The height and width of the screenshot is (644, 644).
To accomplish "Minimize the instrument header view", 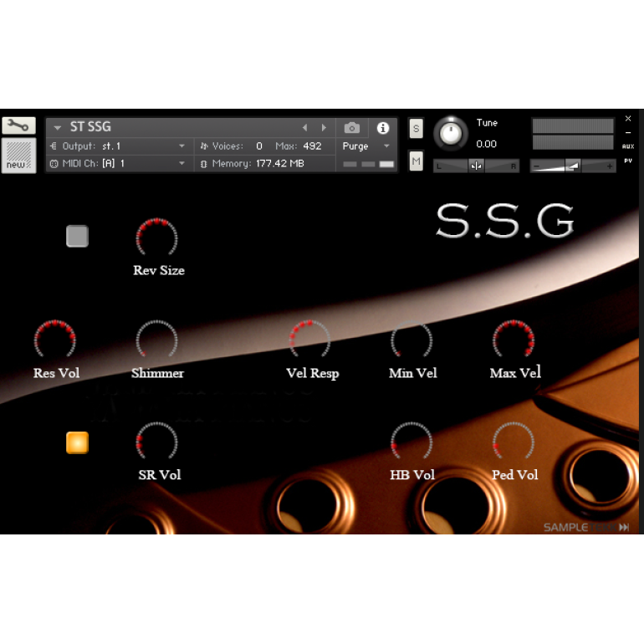I will [628, 133].
